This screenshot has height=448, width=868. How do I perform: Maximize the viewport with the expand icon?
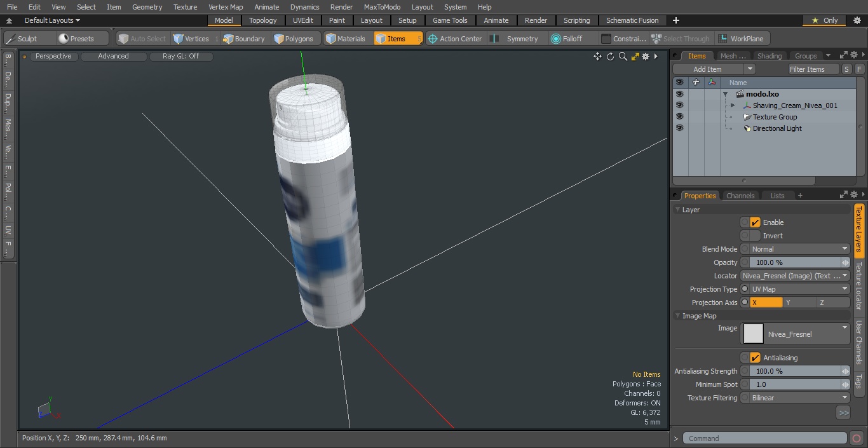coord(635,57)
